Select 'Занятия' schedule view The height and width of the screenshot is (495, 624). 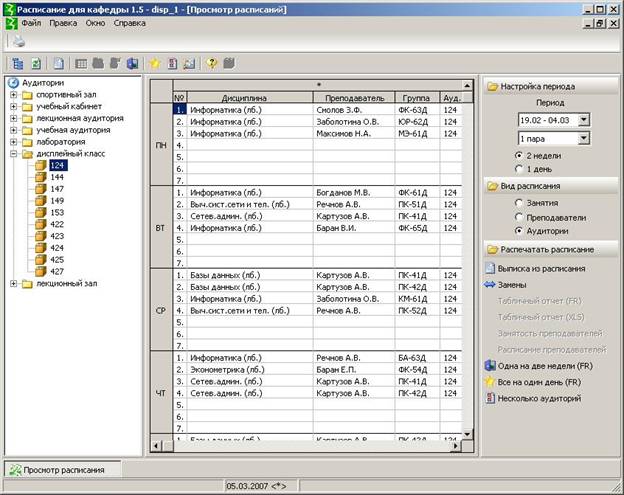pyautogui.click(x=518, y=202)
